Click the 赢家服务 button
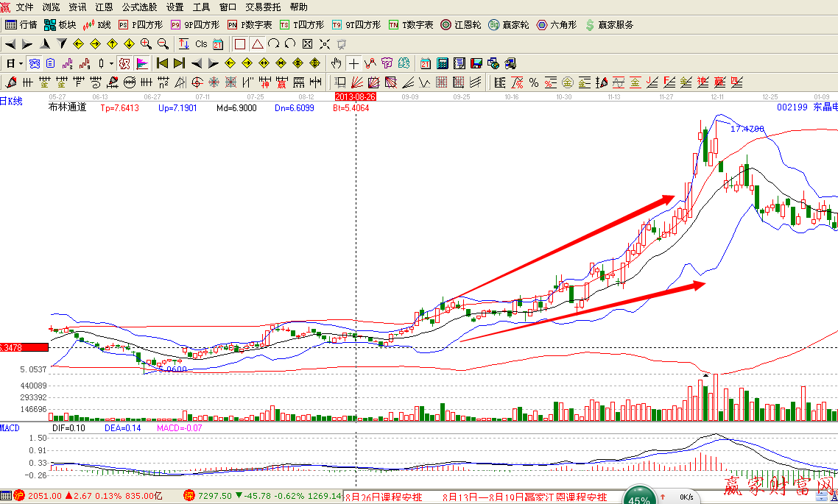 (609, 24)
